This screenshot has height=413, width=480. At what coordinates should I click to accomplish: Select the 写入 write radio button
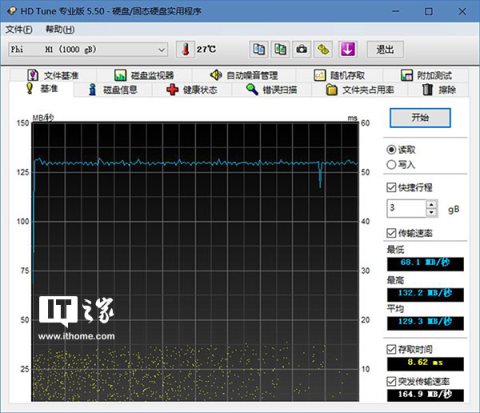point(401,165)
